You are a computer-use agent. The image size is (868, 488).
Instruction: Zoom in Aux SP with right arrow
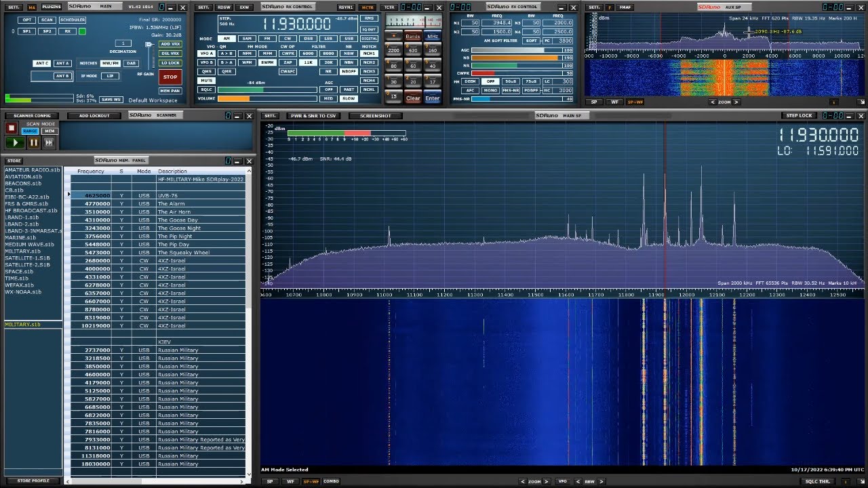click(736, 102)
